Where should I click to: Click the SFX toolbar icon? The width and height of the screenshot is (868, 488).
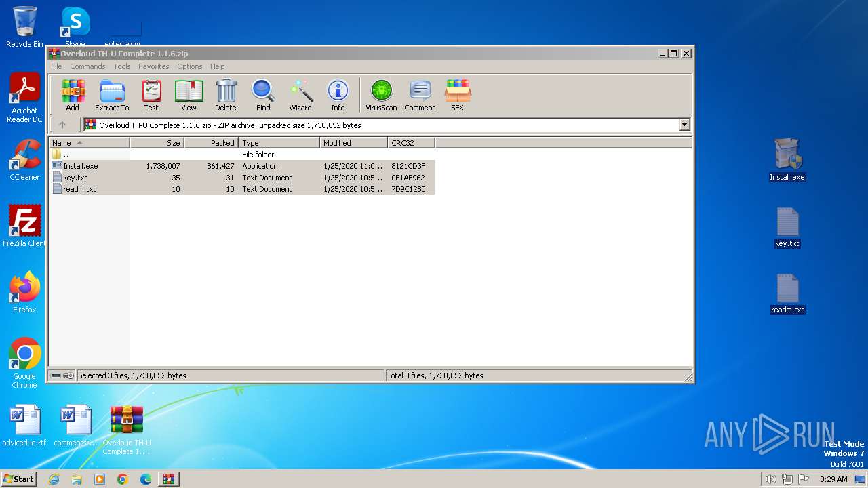[458, 95]
